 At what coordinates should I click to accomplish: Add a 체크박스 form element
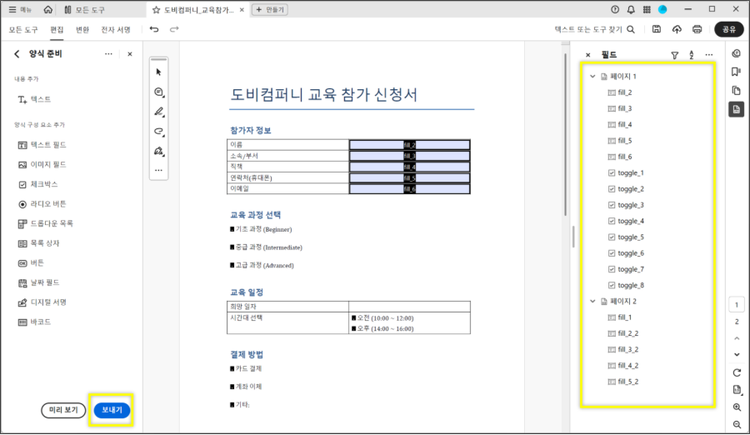coord(38,184)
